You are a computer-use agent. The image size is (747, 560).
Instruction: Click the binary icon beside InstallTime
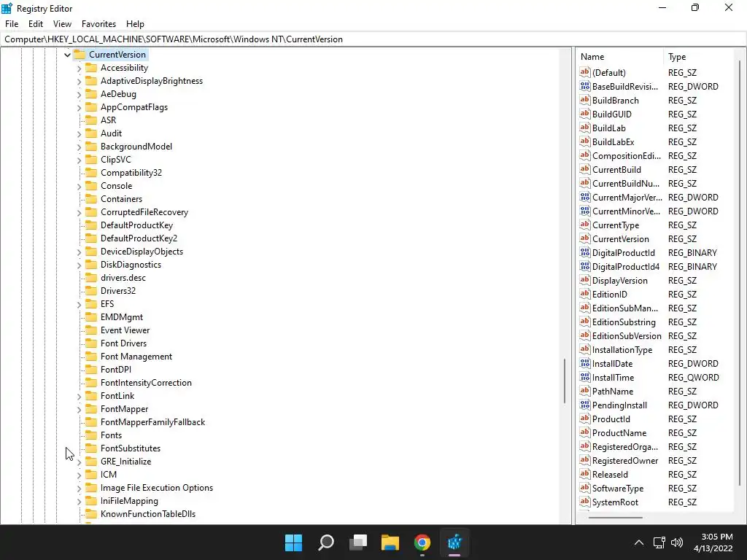coord(584,377)
